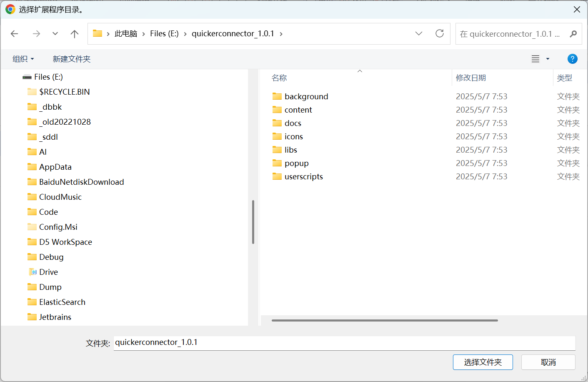Expand the address bar history dropdown
Screen dimensions: 588x382
[x=419, y=33]
